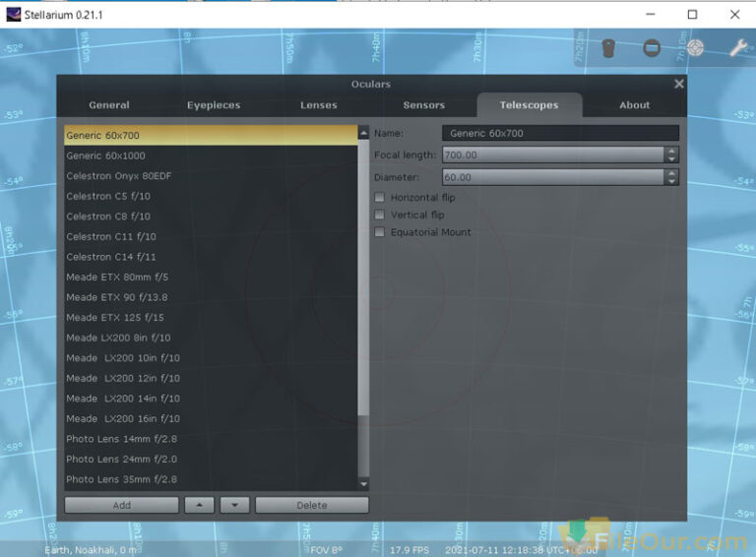Move selected telescope down in list
The width and height of the screenshot is (756, 557).
(x=235, y=505)
